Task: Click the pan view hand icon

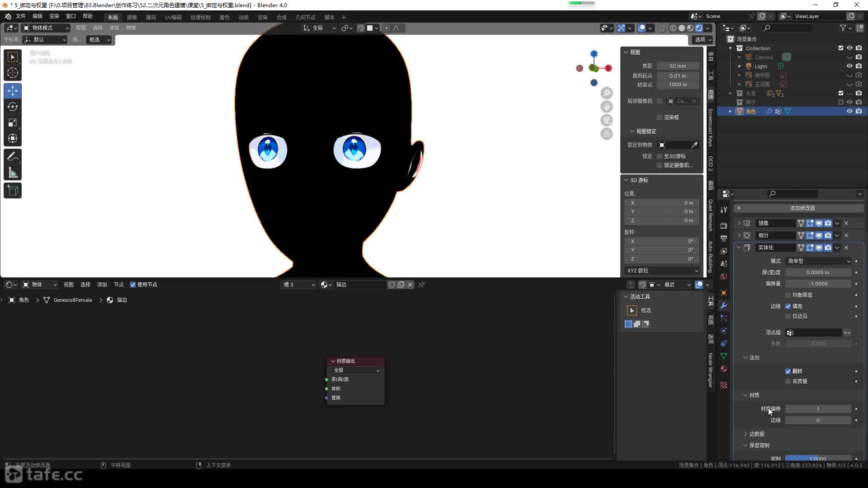Action: coord(607,107)
